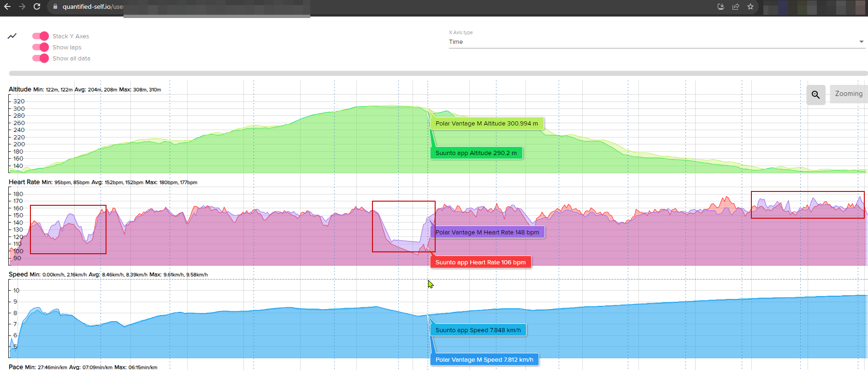The image size is (868, 370).
Task: Click the browser forward arrow
Action: pos(22,6)
